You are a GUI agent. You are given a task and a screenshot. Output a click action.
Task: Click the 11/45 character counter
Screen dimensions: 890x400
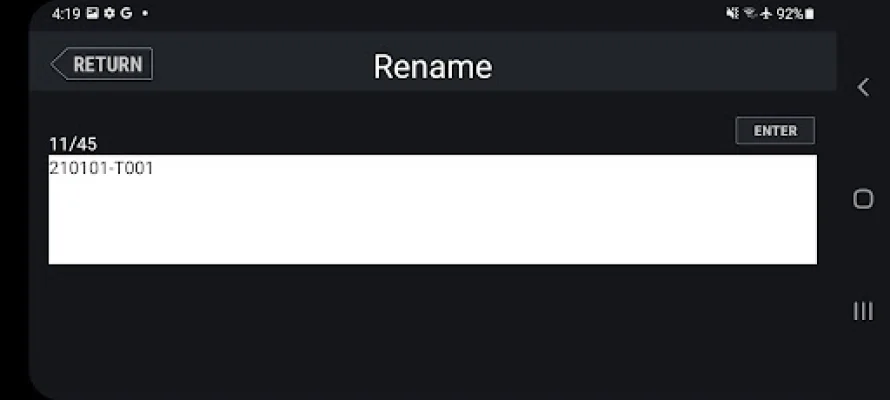[73, 144]
